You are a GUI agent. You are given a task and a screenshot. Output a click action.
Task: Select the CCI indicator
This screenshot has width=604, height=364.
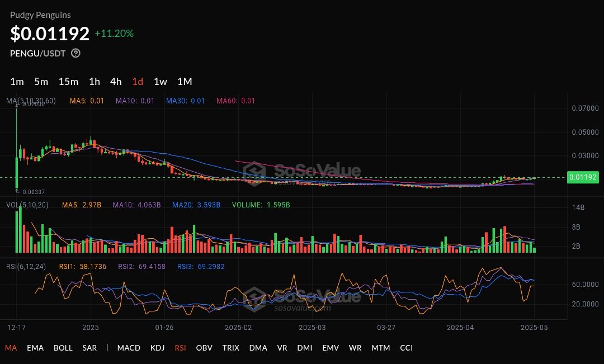click(x=407, y=348)
